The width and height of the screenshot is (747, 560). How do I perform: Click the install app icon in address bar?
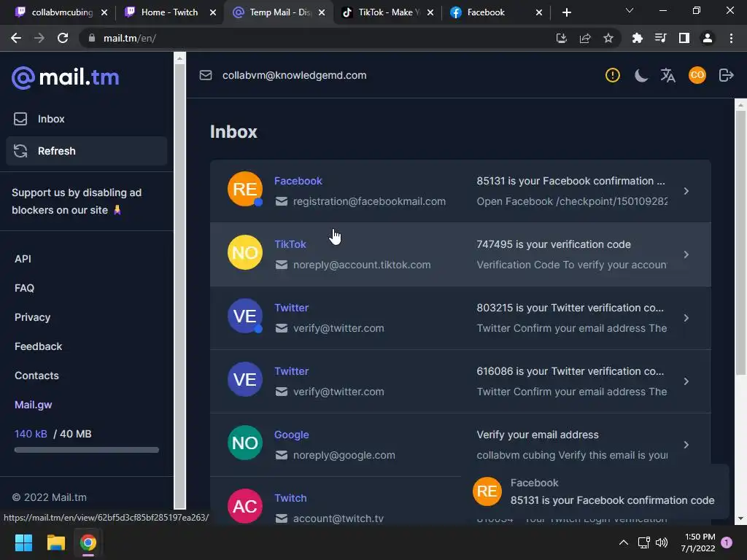561,38
